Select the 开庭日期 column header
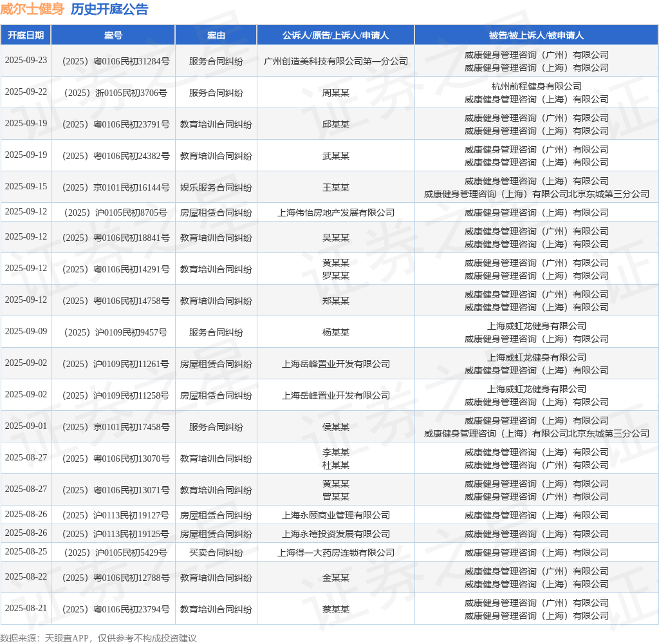Viewport: 659px width, 644px height. pyautogui.click(x=26, y=35)
